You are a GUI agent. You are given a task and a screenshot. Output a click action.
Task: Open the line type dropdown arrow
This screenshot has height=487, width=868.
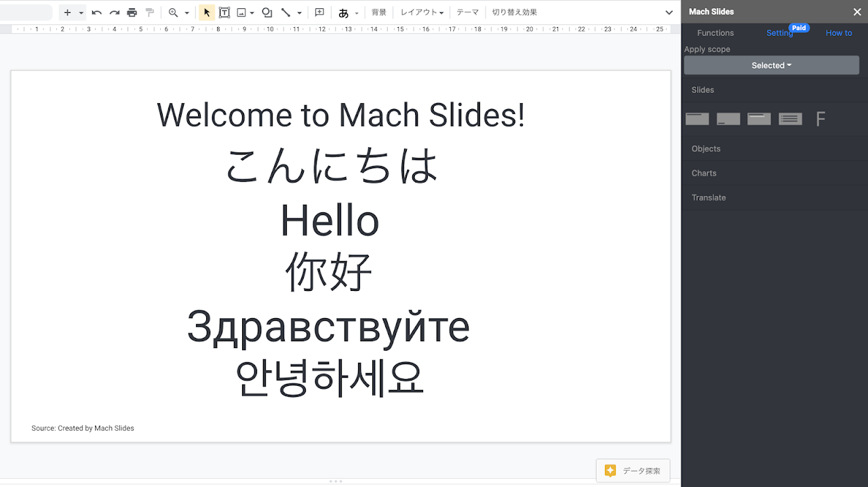coord(299,13)
